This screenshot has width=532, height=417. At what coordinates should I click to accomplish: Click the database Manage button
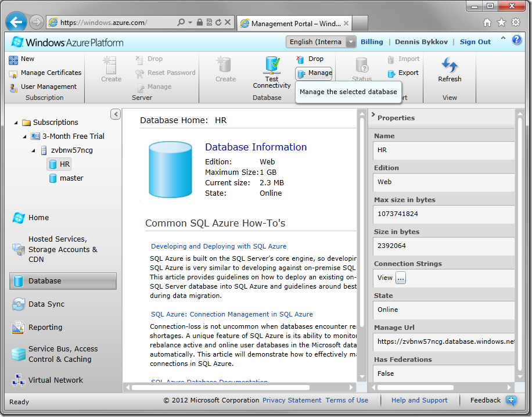314,73
